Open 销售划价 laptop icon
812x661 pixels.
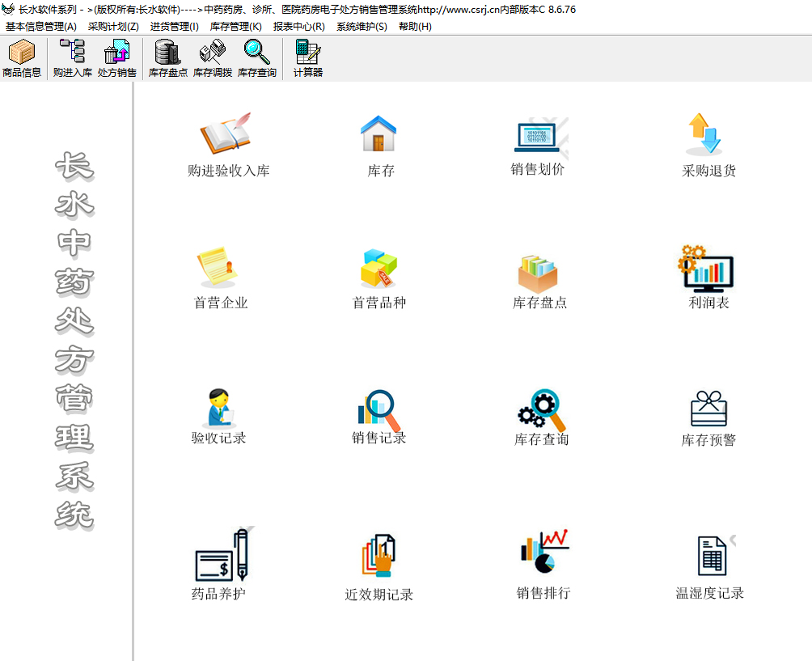point(538,136)
